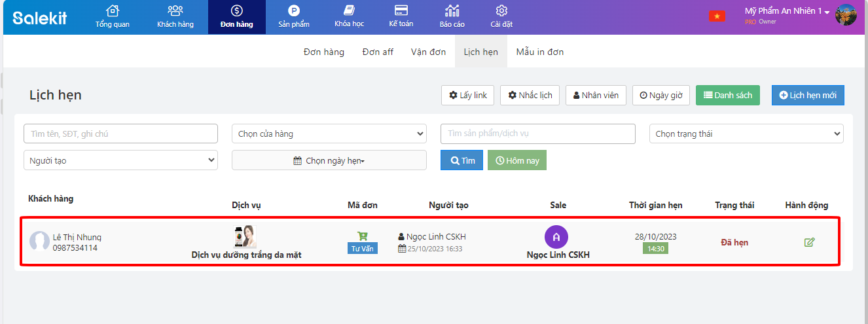Open the Chọn ngày hẹn date picker
The height and width of the screenshot is (324, 868).
[x=329, y=160]
